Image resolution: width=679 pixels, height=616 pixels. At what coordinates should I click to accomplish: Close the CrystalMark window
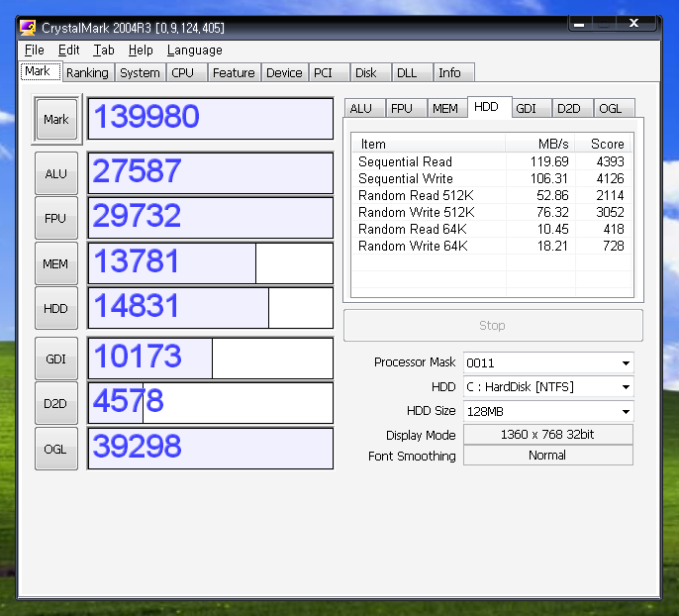(634, 24)
